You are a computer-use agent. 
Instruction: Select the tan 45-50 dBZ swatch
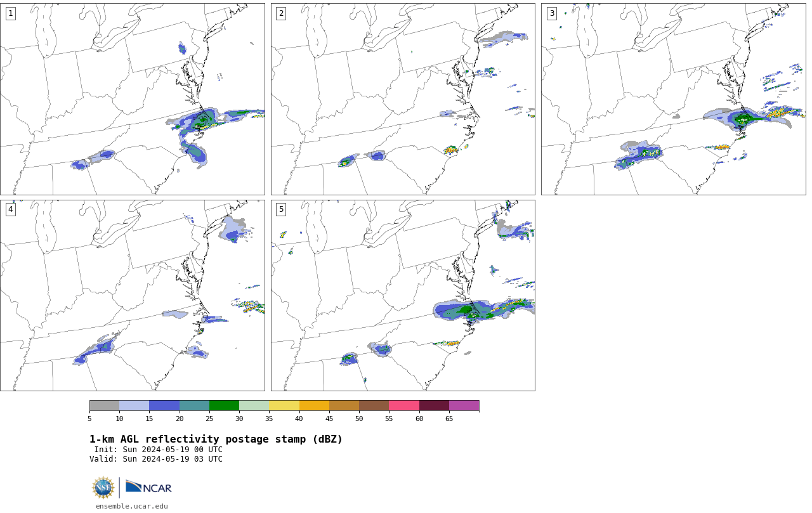pyautogui.click(x=344, y=406)
